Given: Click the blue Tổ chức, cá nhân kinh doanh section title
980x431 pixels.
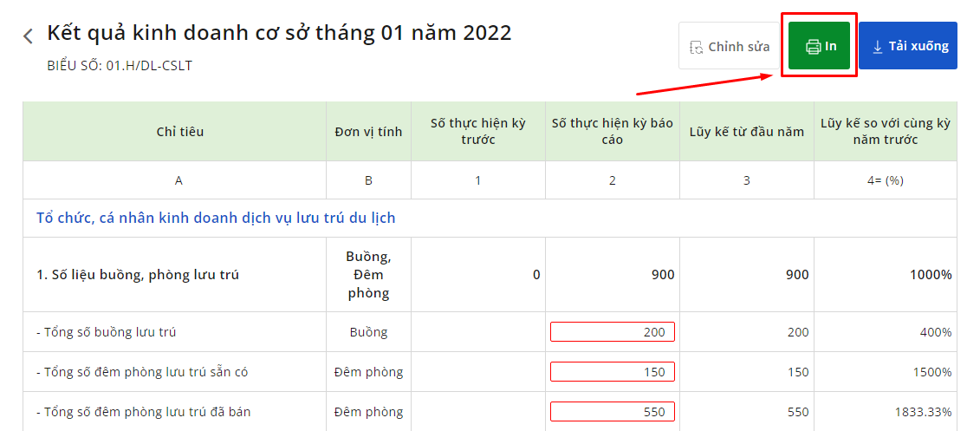Looking at the screenshot, I should point(217,219).
